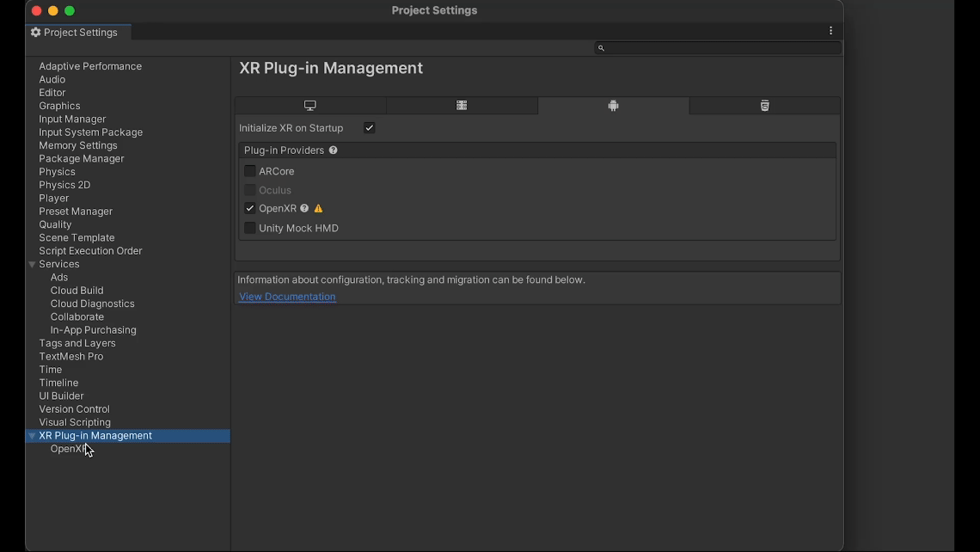
Task: Open the Physics settings
Action: (x=57, y=171)
